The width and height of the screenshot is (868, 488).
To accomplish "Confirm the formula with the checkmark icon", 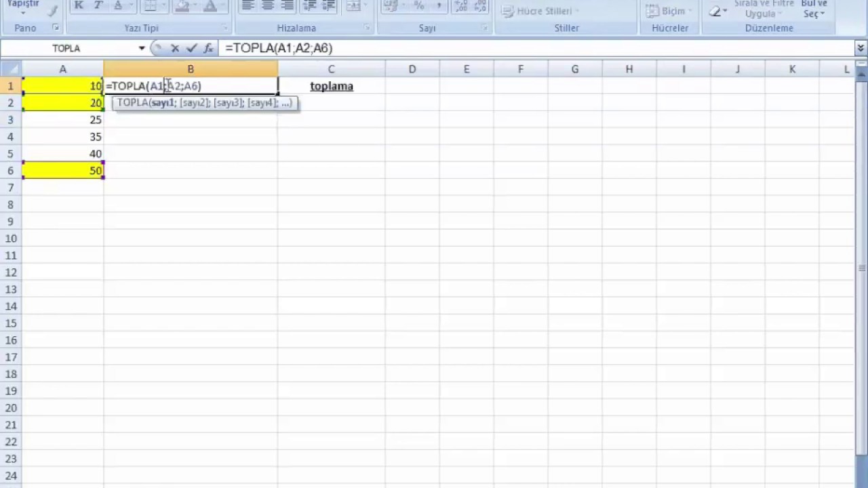I will click(x=192, y=48).
